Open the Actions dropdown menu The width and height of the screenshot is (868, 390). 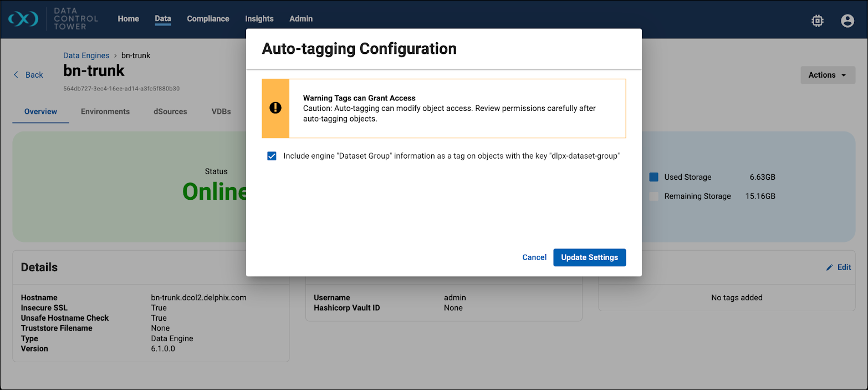coord(827,75)
